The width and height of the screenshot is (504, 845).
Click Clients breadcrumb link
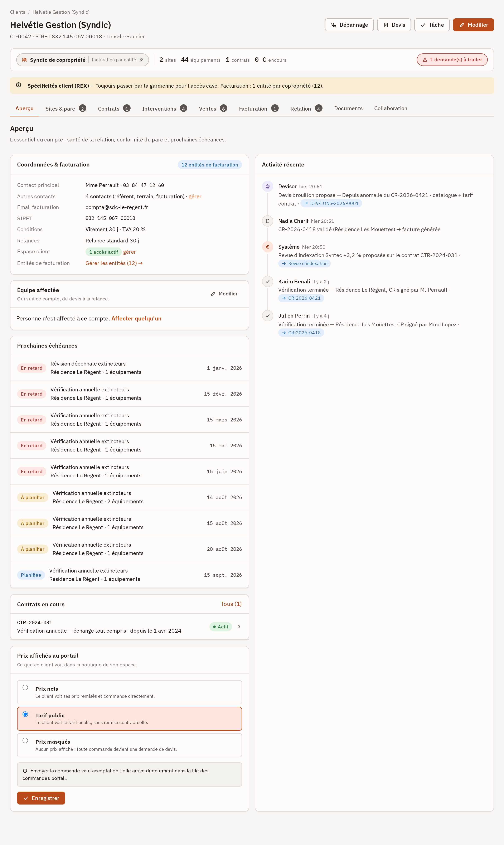(x=18, y=12)
